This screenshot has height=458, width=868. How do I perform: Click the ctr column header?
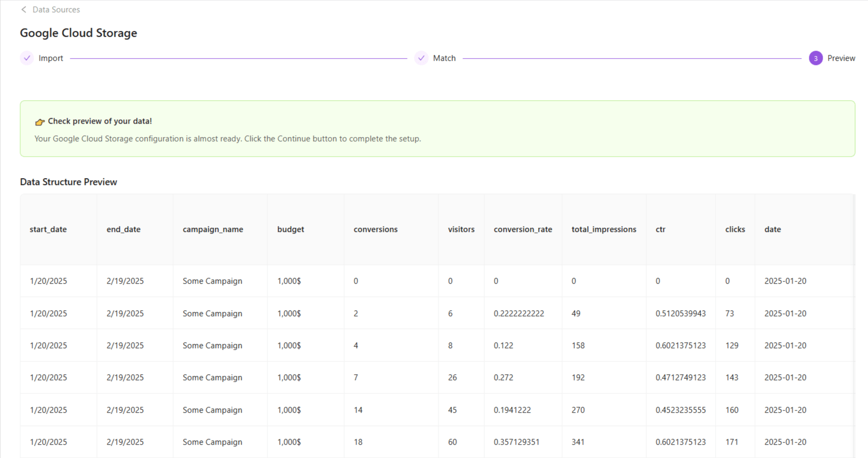[x=660, y=229]
